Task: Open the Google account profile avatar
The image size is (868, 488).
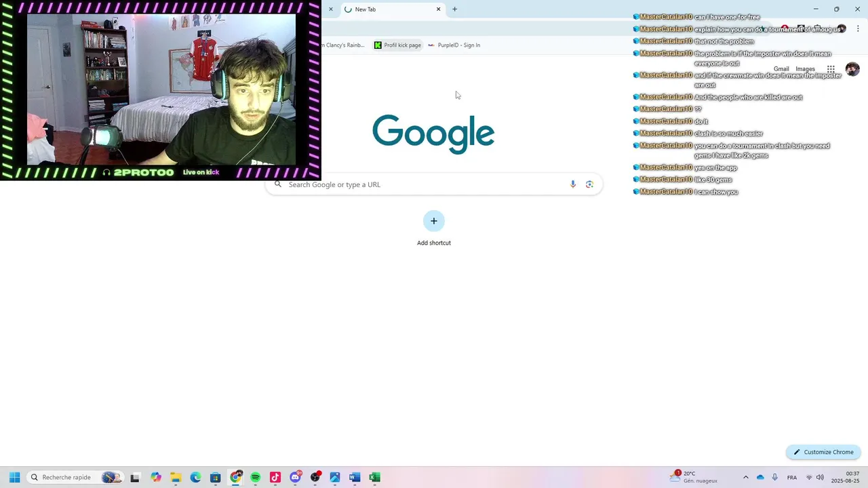Action: tap(852, 69)
